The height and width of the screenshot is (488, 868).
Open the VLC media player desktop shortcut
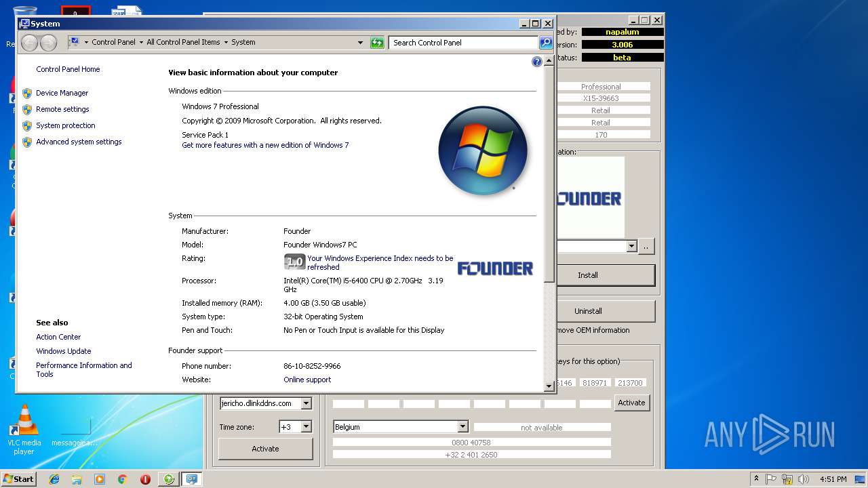[x=24, y=430]
